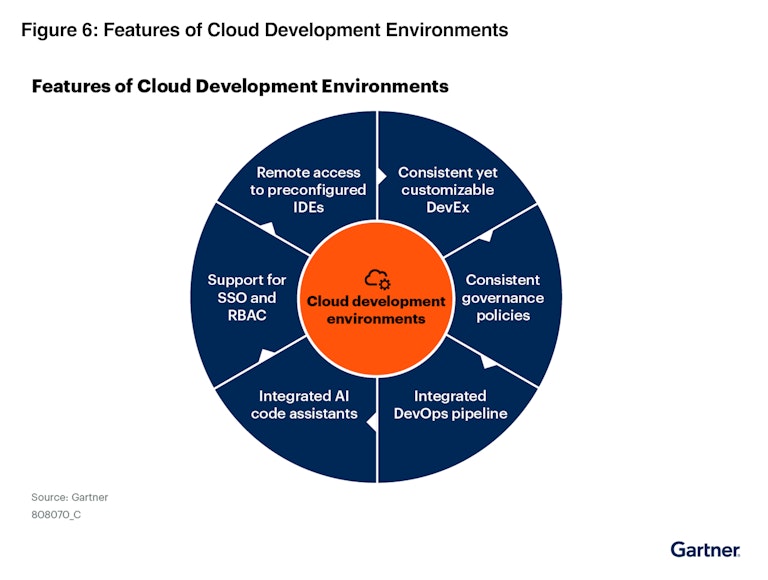Click arrow between governance and DevOps pipeline segments

(x=488, y=362)
